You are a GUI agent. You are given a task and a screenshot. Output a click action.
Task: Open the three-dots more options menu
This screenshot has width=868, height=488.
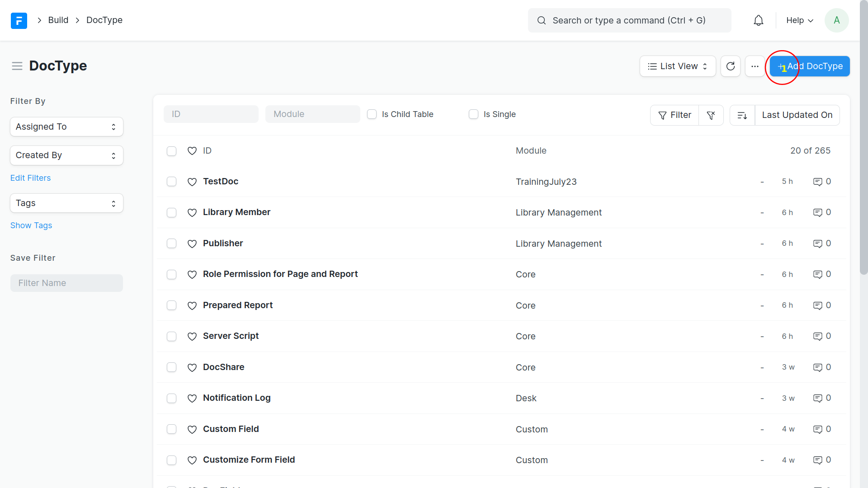(755, 66)
